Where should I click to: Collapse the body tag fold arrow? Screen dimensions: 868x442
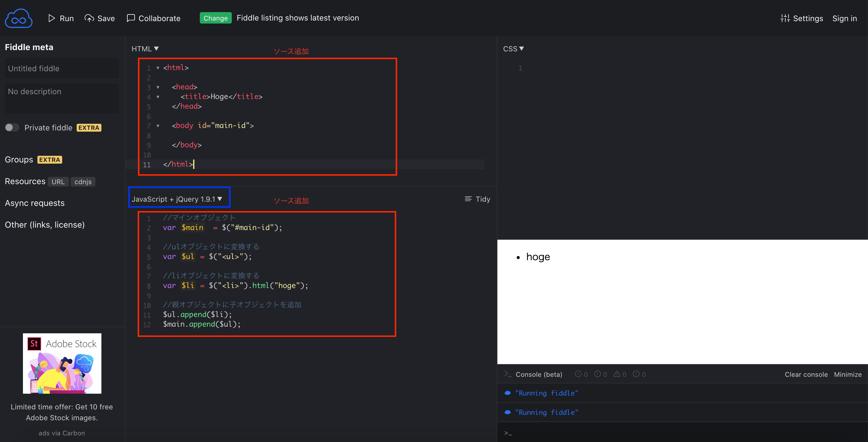coord(158,126)
